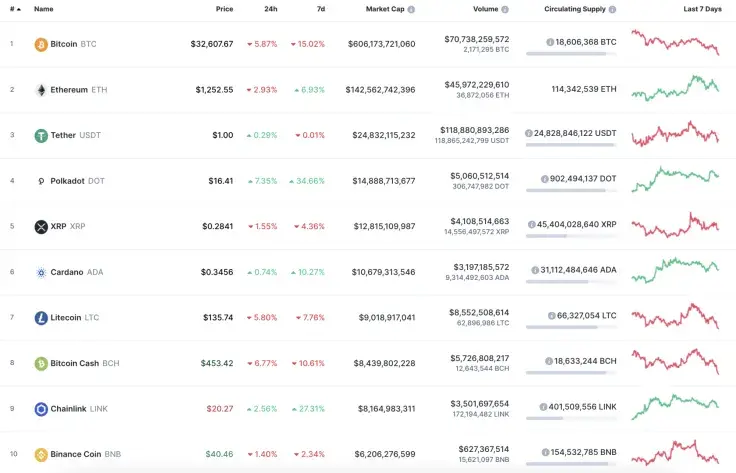Viewport: 736px width, 473px height.
Task: Click Binance Coin price $40.46
Action: click(x=219, y=454)
